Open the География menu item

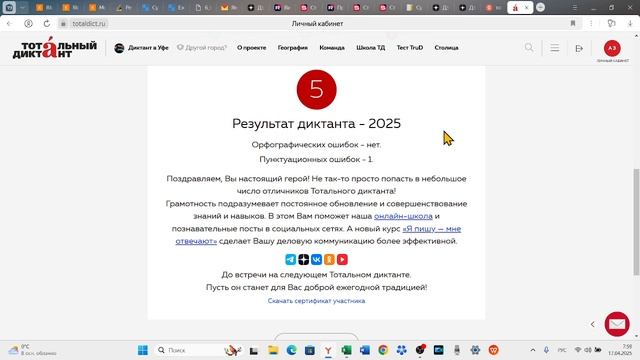click(293, 48)
